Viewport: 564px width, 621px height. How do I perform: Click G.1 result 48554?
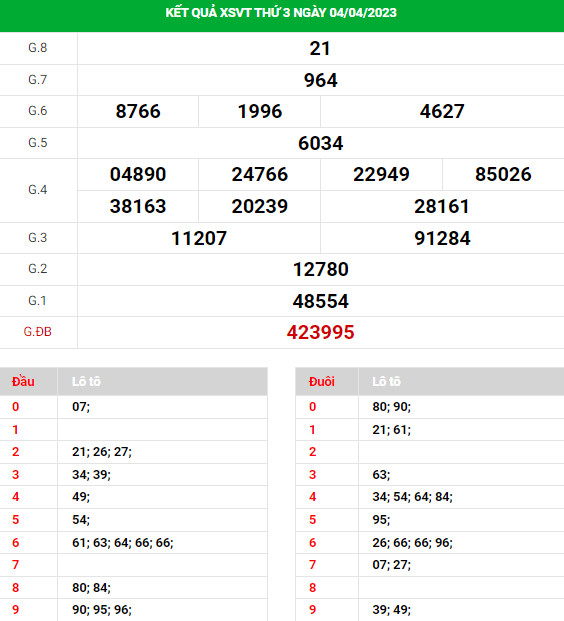pos(320,301)
